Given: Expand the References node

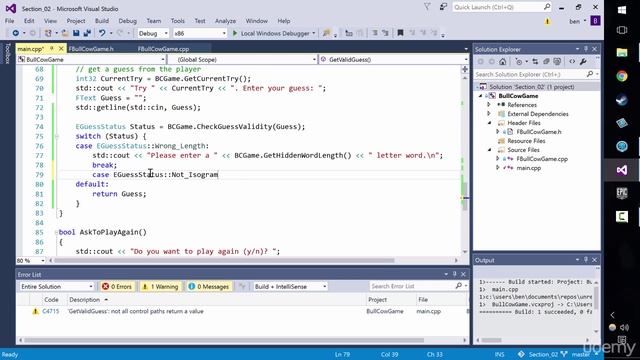Looking at the screenshot, I should click(x=489, y=105).
